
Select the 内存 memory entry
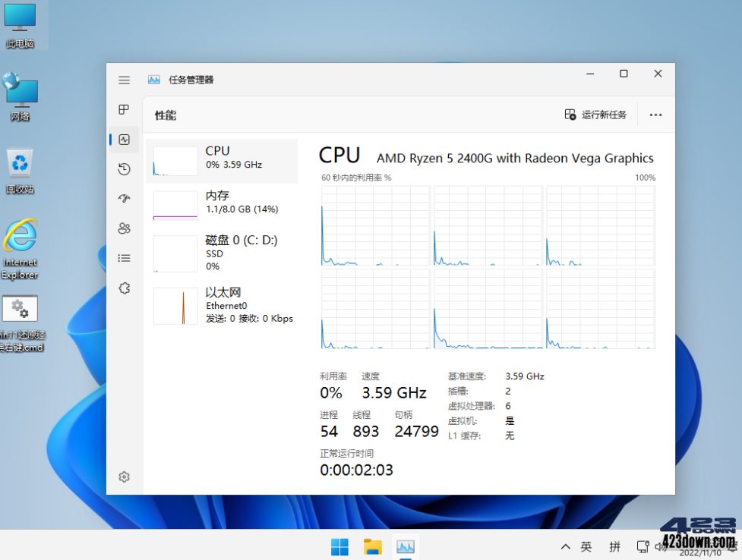pos(222,206)
